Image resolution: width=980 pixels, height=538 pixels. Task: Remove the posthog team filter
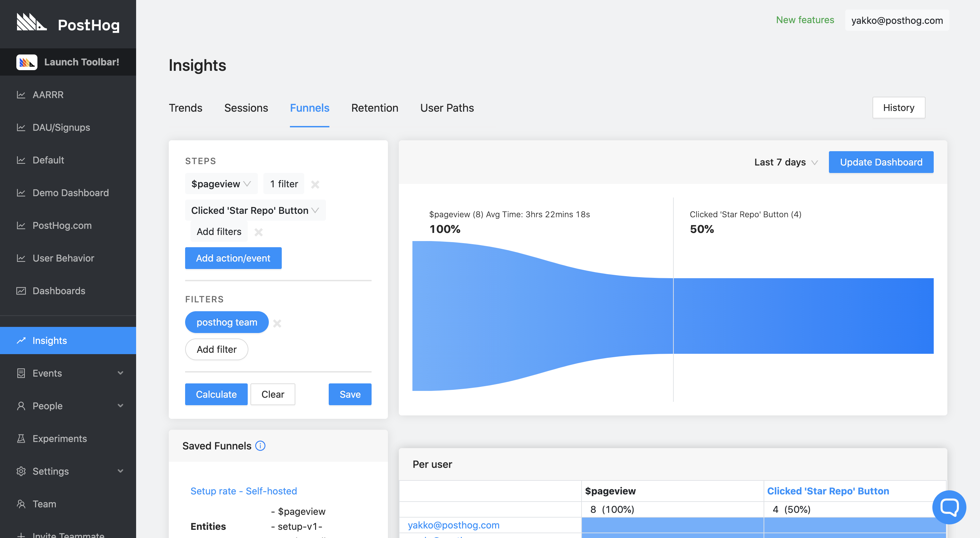(x=277, y=323)
